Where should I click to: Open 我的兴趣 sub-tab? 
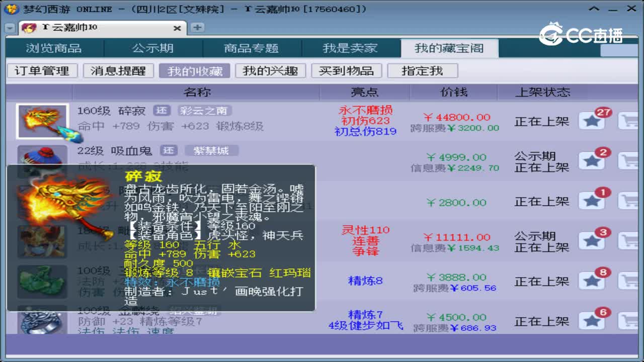271,71
